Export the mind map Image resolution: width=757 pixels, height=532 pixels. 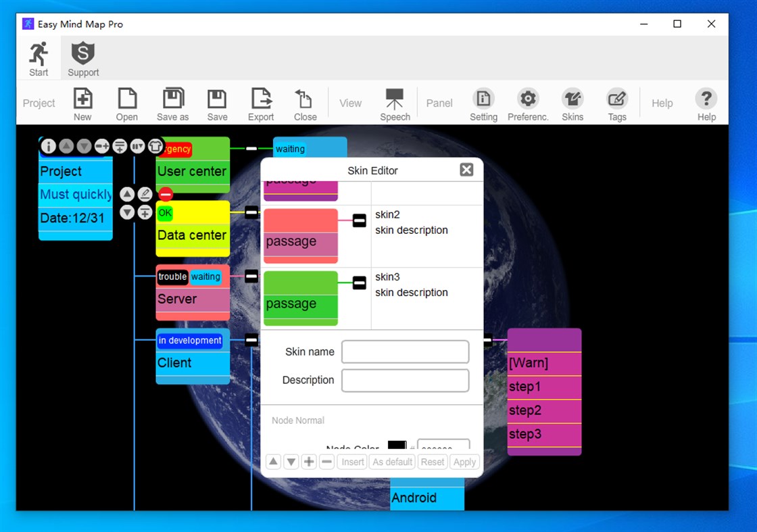pyautogui.click(x=261, y=103)
